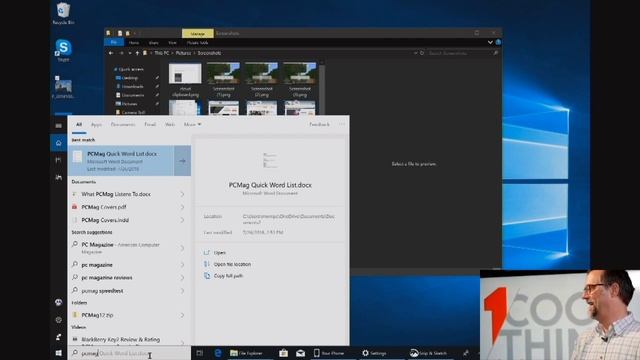Open recent locations dropdown in File Explorer
The width and height of the screenshot is (640, 360).
130,53
